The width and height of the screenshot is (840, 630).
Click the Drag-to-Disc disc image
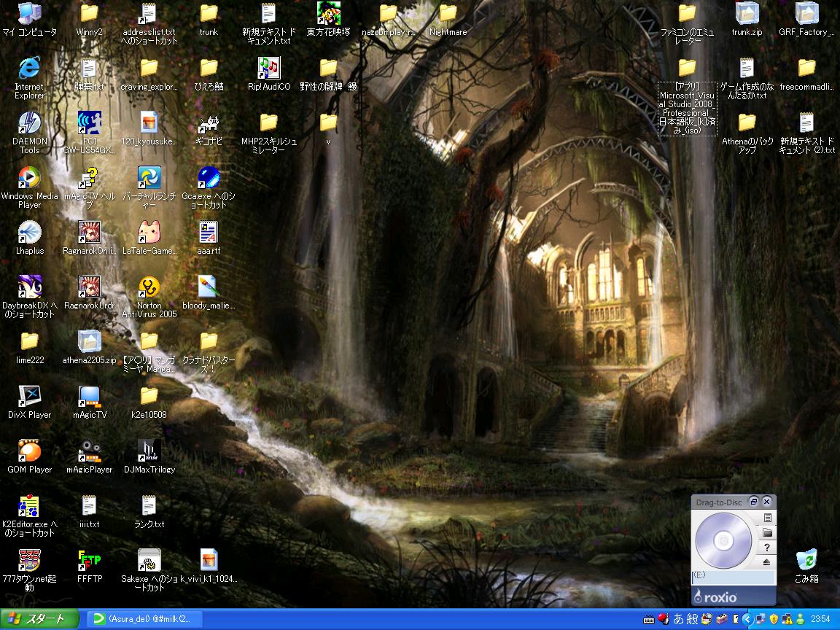click(724, 540)
